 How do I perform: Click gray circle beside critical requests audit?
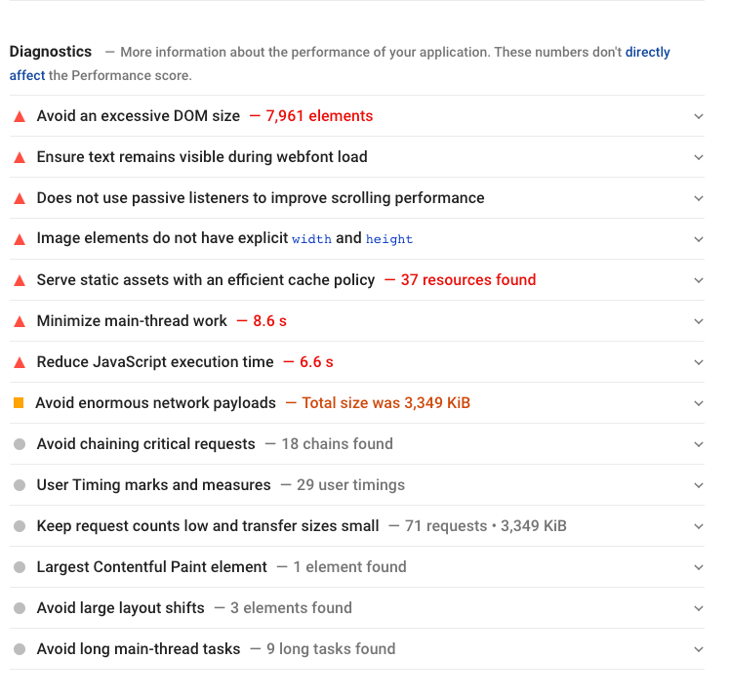(19, 444)
